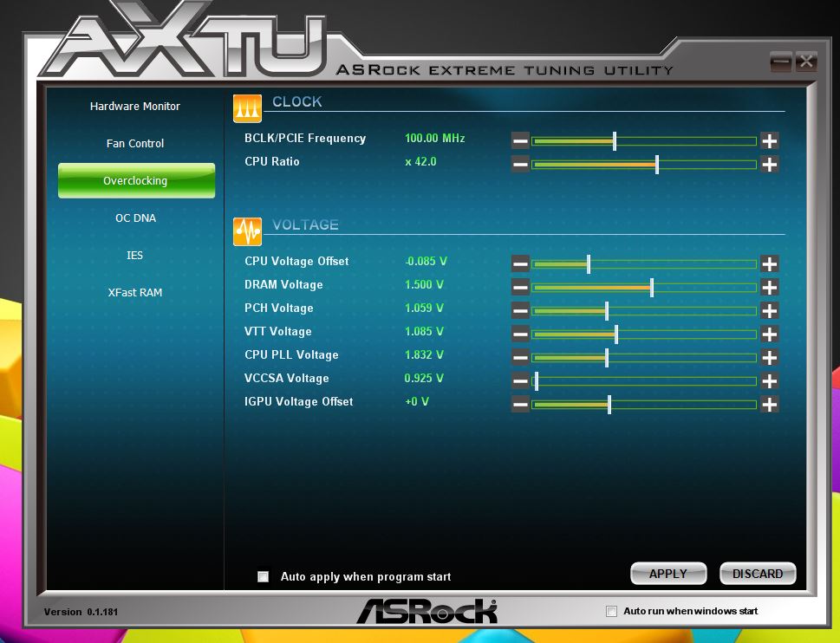Viewport: 840px width, 643px height.
Task: Increase IGPU Voltage Offset plus button
Action: (x=769, y=404)
